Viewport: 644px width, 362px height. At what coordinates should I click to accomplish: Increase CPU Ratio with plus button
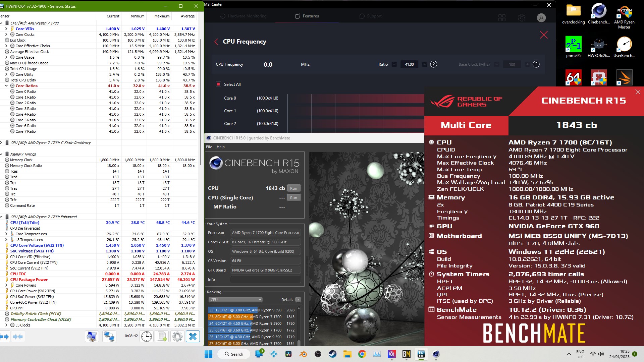[424, 64]
